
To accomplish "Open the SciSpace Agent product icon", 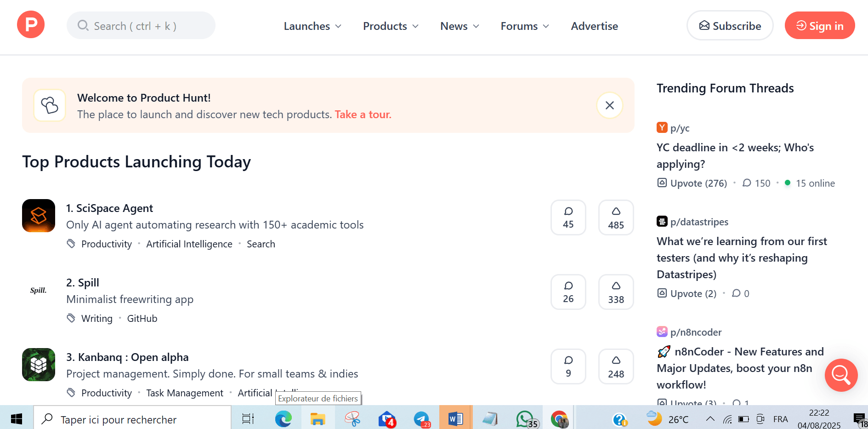I will point(39,216).
